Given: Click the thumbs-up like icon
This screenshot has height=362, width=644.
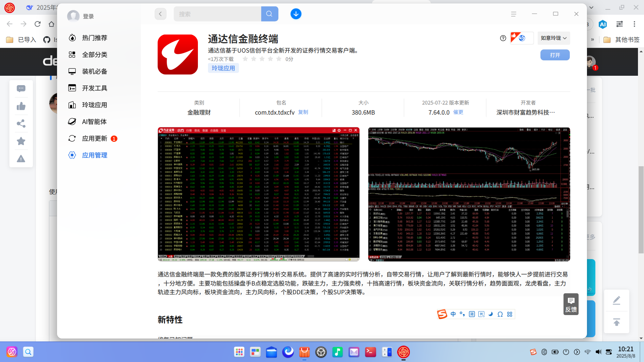Looking at the screenshot, I should coord(21,106).
